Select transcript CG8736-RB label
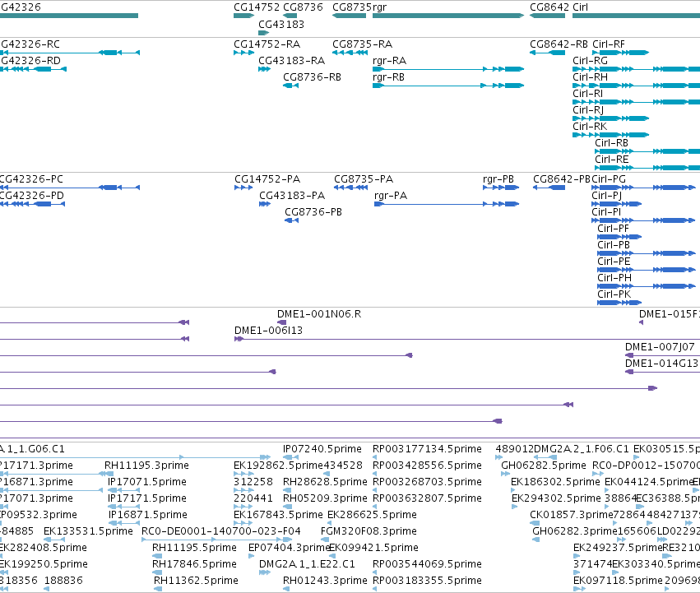Viewport: 700px width, 593px height. click(312, 77)
